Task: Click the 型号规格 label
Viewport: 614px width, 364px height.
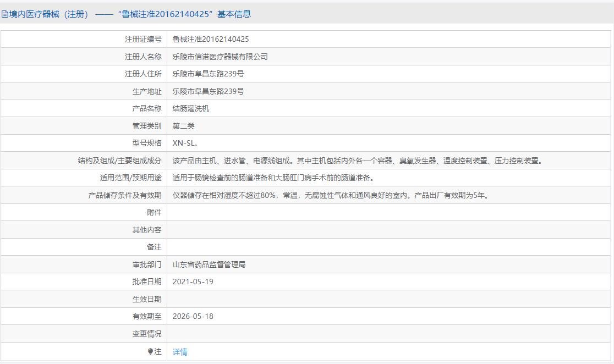Action: pyautogui.click(x=147, y=144)
